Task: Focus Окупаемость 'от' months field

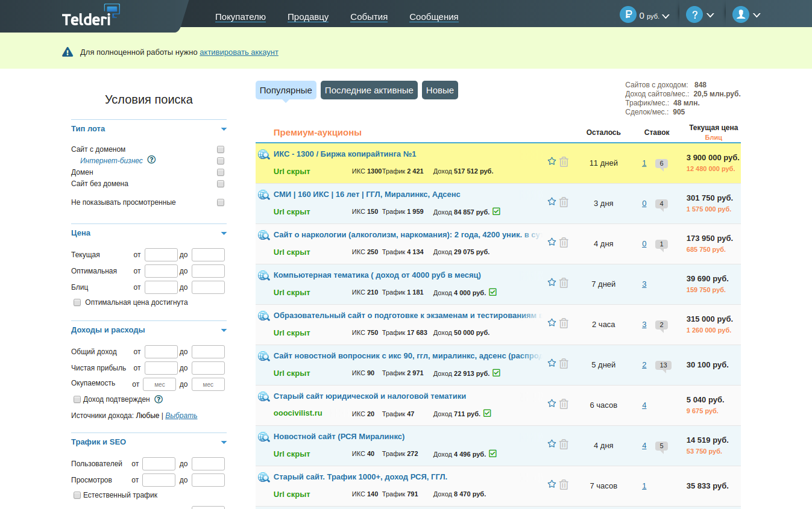Action: [x=159, y=384]
